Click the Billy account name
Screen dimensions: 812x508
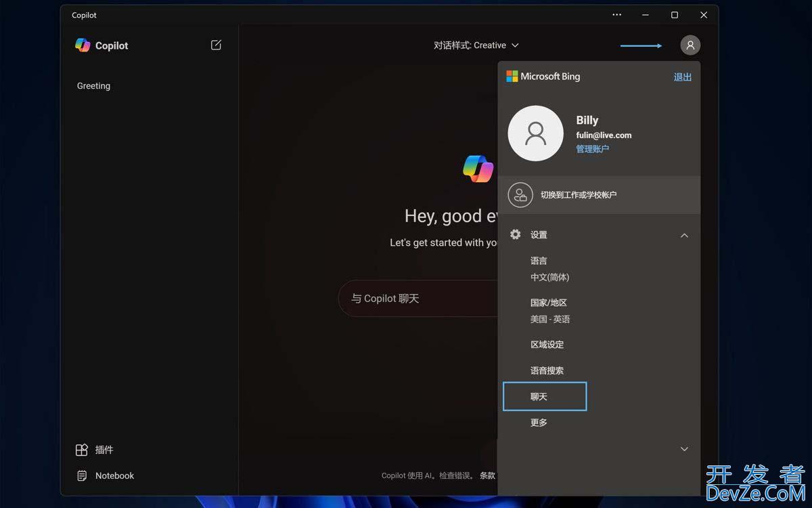tap(587, 120)
